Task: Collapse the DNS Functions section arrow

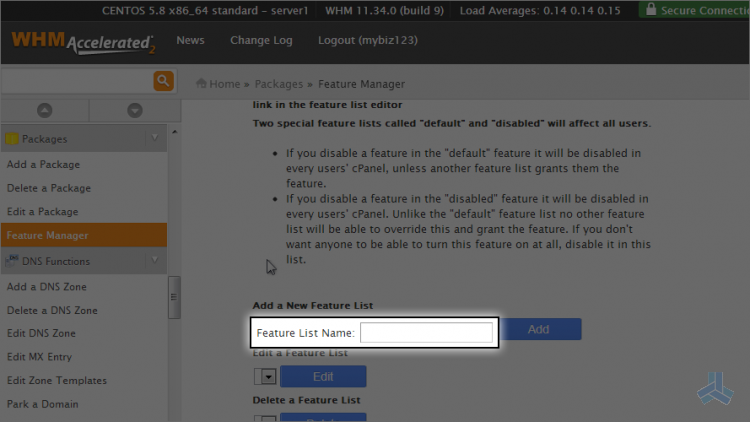Action: pos(154,260)
